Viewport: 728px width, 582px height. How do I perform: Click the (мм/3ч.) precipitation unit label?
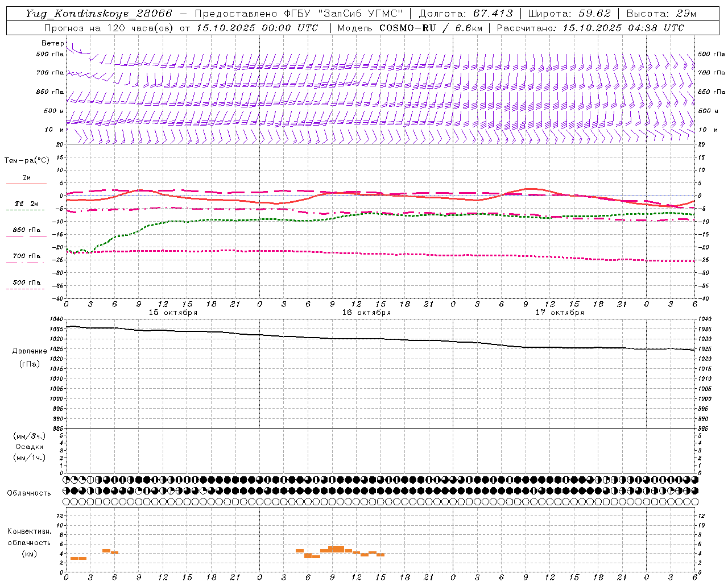(30, 436)
